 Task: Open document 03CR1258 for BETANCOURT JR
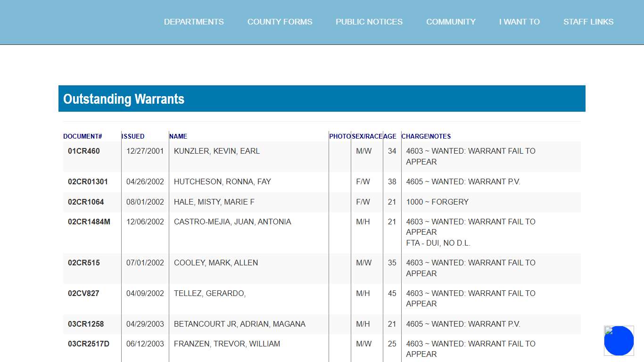tap(85, 324)
